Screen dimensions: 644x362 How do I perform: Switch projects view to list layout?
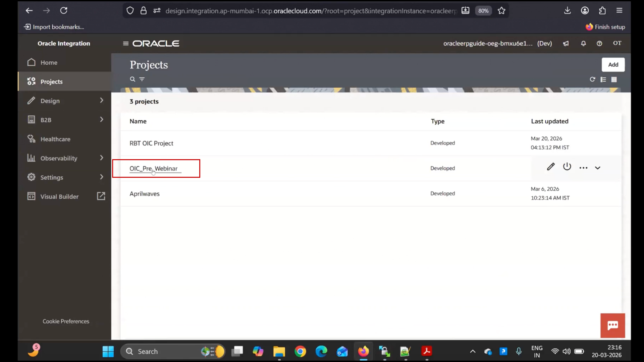coord(603,79)
